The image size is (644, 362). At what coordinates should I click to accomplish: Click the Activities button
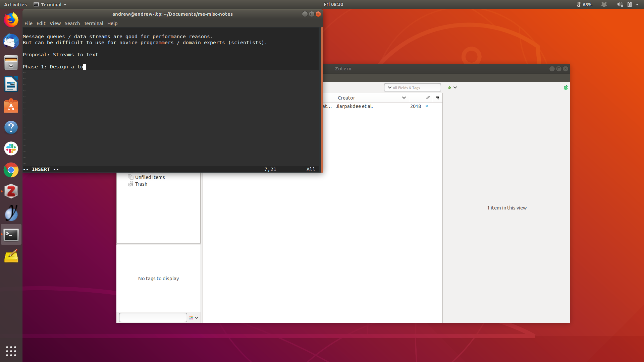[x=15, y=5]
